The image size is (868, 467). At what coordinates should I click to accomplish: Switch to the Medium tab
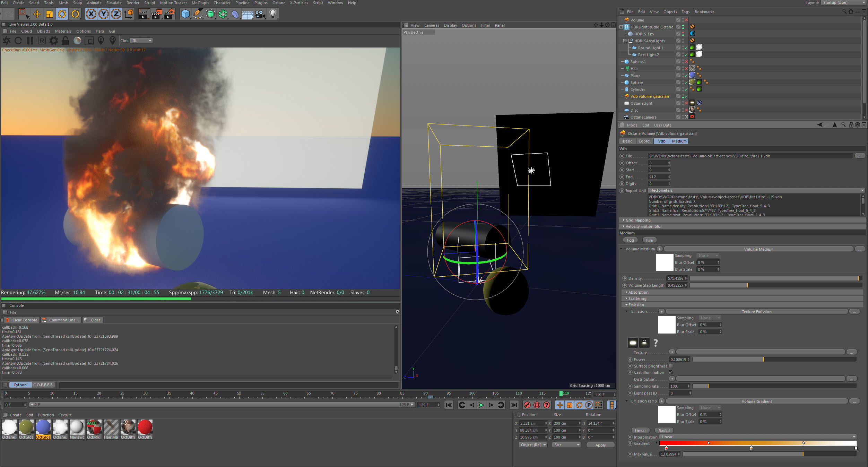click(x=679, y=141)
